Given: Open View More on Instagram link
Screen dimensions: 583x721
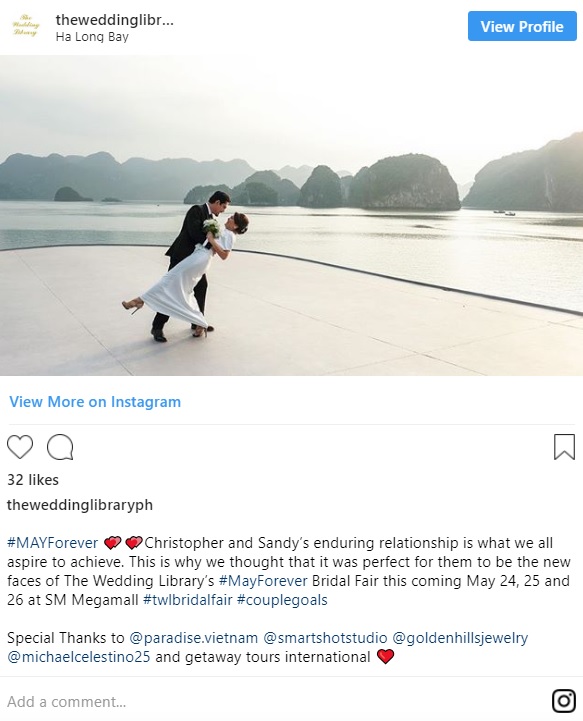Looking at the screenshot, I should tap(95, 402).
